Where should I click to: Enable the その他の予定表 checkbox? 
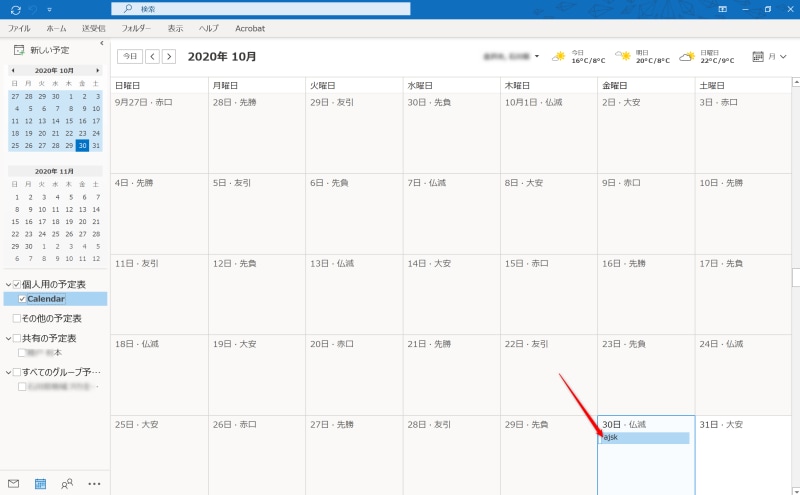tap(16, 318)
